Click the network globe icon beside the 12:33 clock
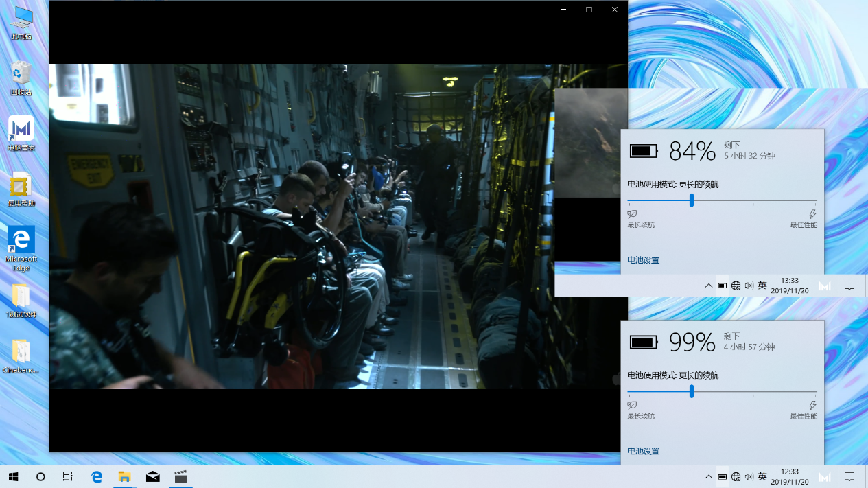This screenshot has height=488, width=868. click(736, 477)
